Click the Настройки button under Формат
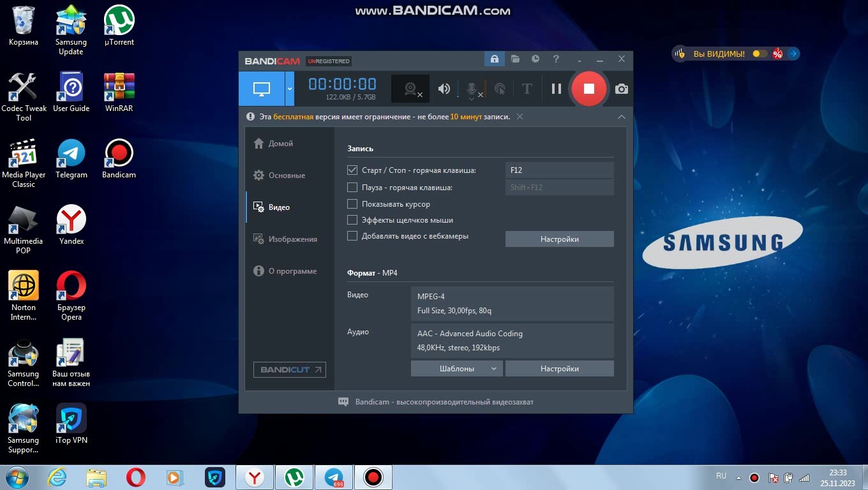The height and width of the screenshot is (490, 868). (x=559, y=369)
